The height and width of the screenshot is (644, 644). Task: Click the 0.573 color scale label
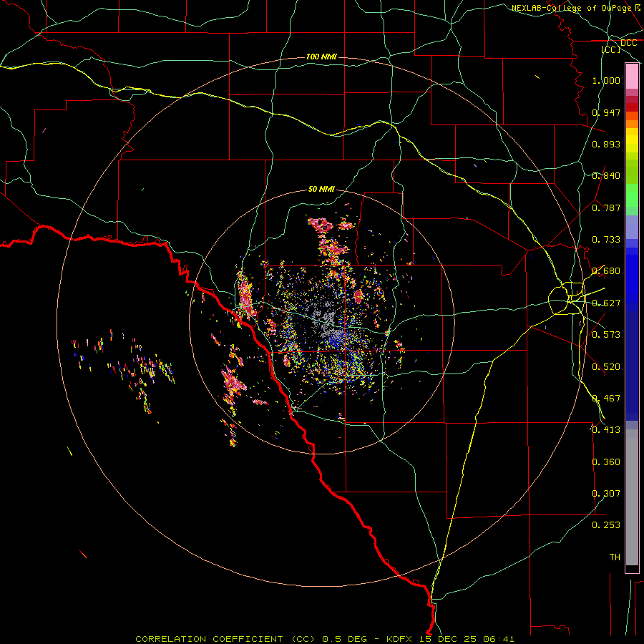[x=606, y=335]
